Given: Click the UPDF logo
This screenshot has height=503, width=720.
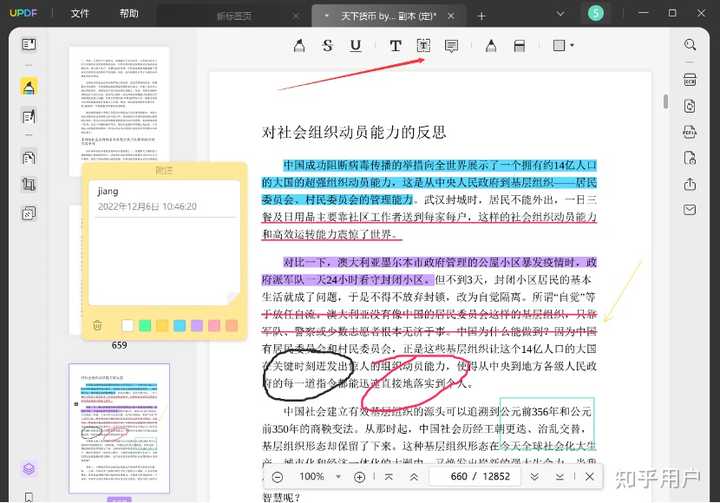Looking at the screenshot, I should coord(23,13).
